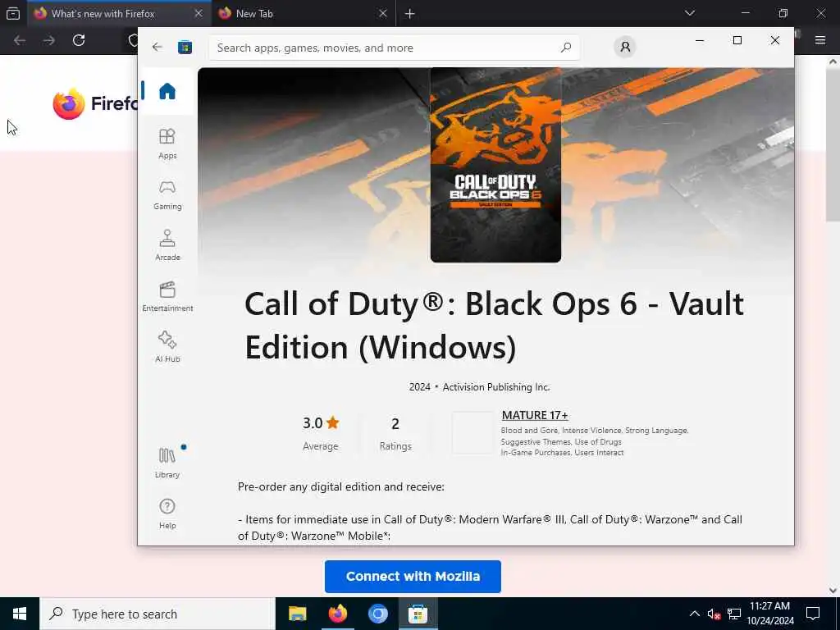The width and height of the screenshot is (840, 630).
Task: Click the Store back arrow
Action: [157, 47]
